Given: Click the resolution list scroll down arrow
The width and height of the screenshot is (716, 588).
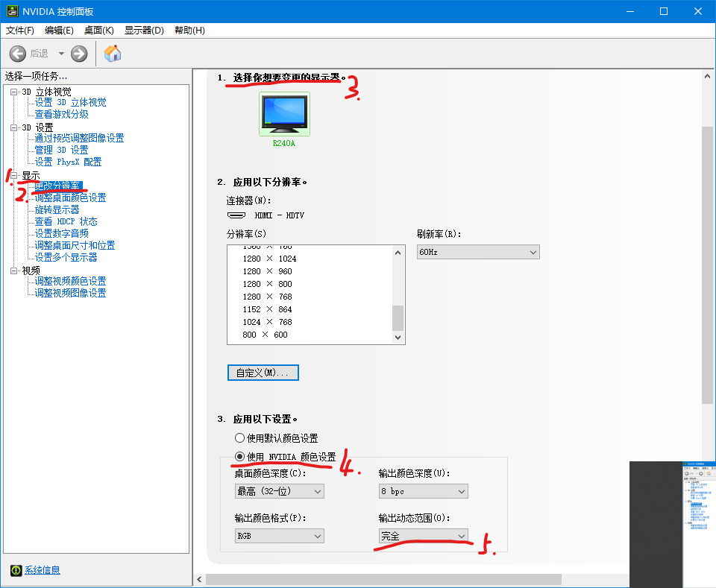Looking at the screenshot, I should tap(398, 337).
